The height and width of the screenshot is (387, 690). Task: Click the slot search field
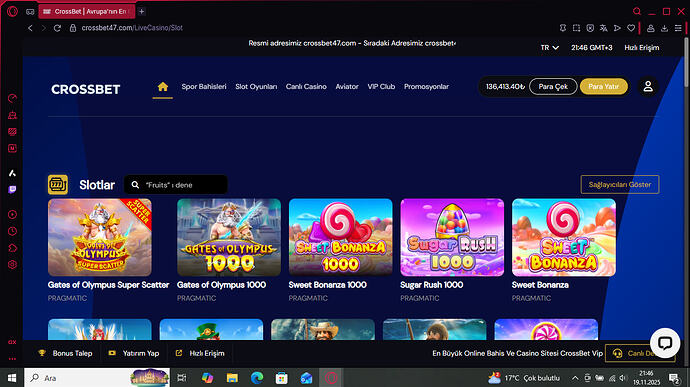pyautogui.click(x=176, y=185)
